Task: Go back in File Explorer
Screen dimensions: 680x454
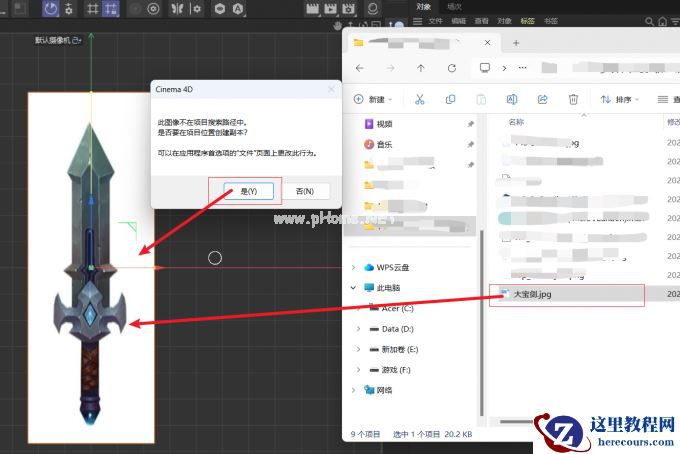Action: pyautogui.click(x=360, y=68)
